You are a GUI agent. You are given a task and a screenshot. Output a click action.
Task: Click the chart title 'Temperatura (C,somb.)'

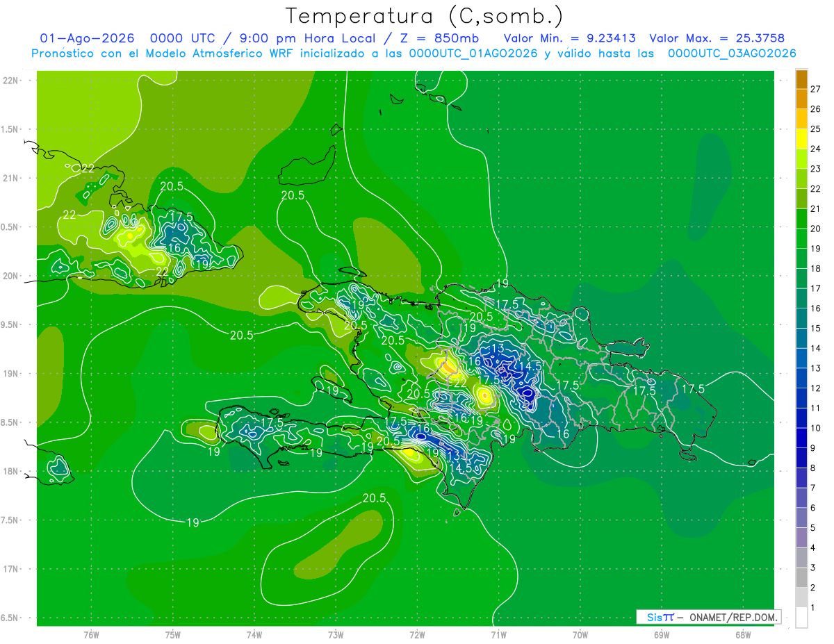tap(424, 16)
